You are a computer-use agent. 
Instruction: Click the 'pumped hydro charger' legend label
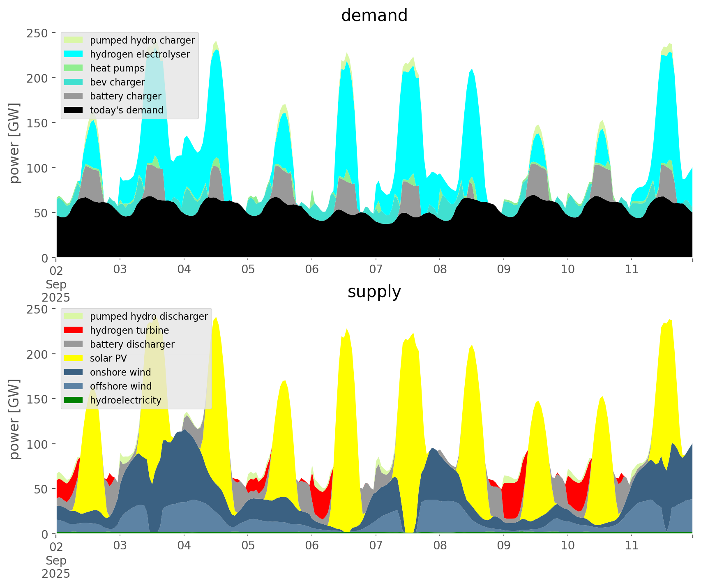[142, 40]
